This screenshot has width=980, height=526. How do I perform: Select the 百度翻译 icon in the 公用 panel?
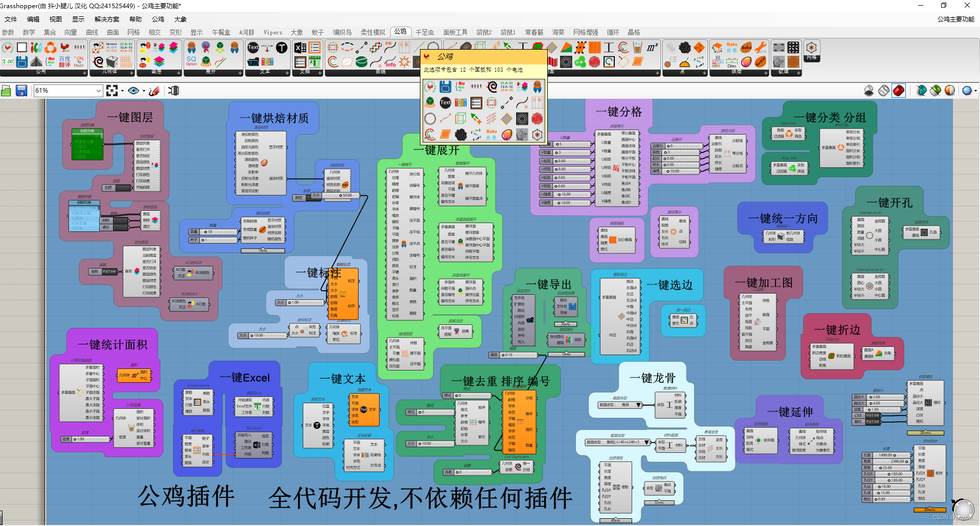click(64, 62)
